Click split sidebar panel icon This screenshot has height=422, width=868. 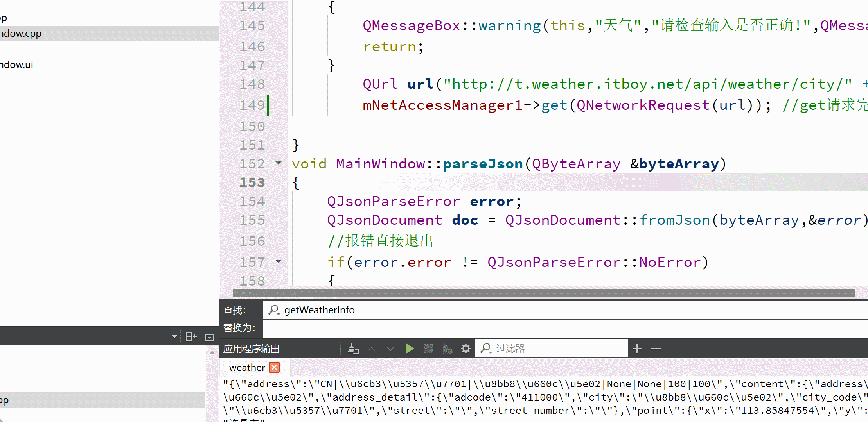coord(191,336)
